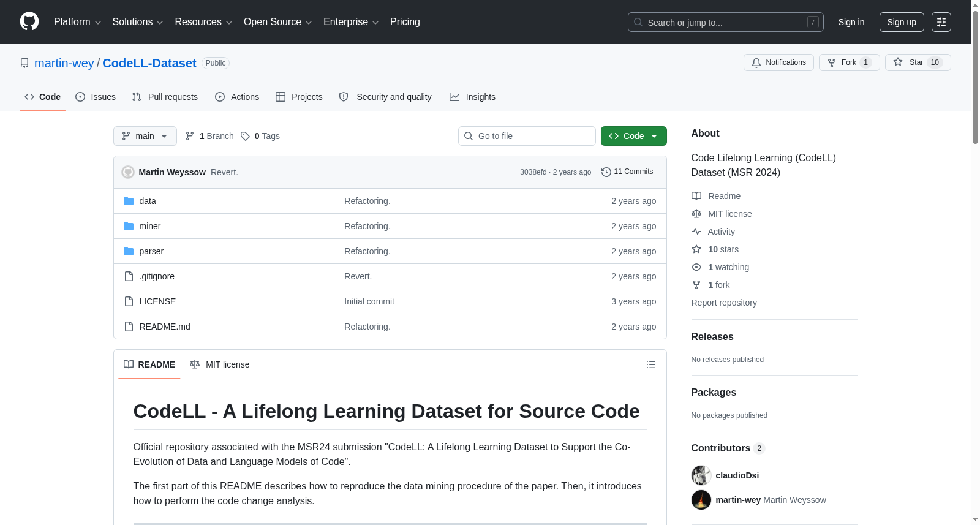Click the LICENSE file icon
This screenshot has height=525, width=980.
coord(129,301)
